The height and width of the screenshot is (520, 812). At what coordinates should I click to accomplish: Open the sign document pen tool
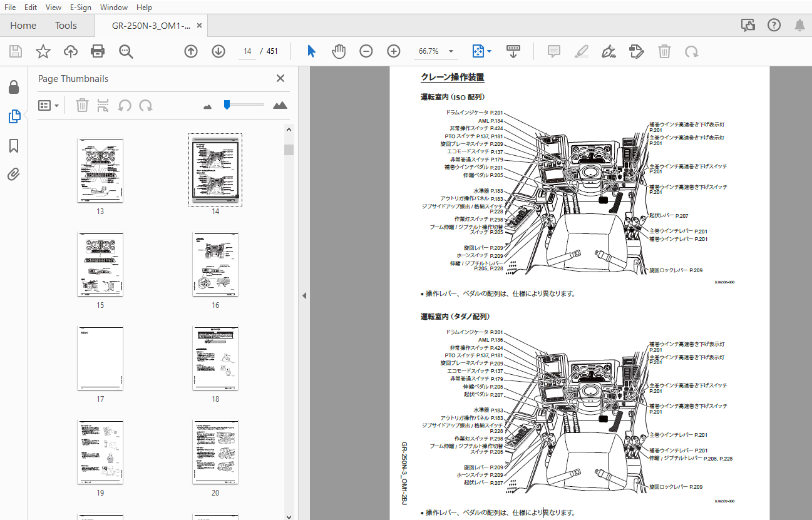[609, 51]
